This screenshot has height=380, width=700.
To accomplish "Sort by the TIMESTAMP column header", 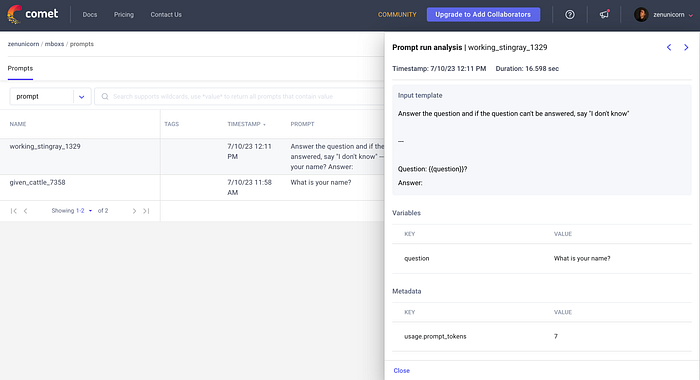I will [246, 124].
